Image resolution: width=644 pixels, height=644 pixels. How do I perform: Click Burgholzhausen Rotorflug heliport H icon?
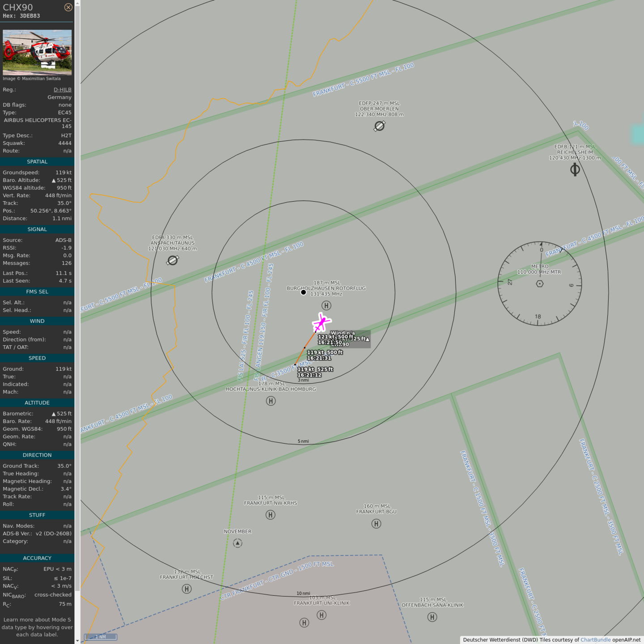tap(326, 305)
